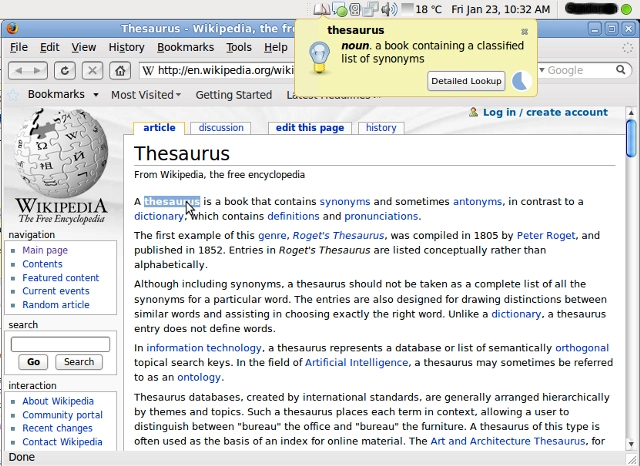640x466 pixels.
Task: Open the search engine dropdown arrow
Action: point(542,70)
